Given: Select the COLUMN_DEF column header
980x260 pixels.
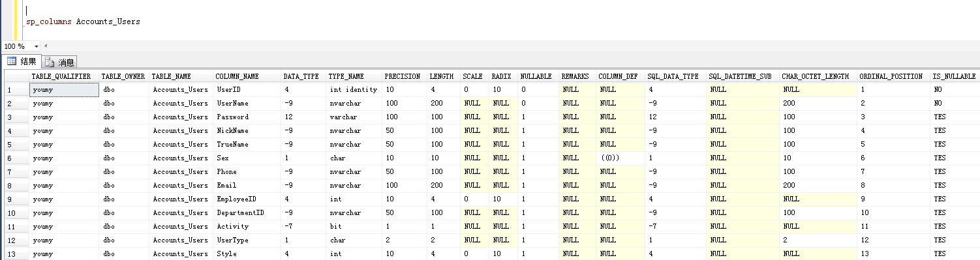Looking at the screenshot, I should 620,76.
